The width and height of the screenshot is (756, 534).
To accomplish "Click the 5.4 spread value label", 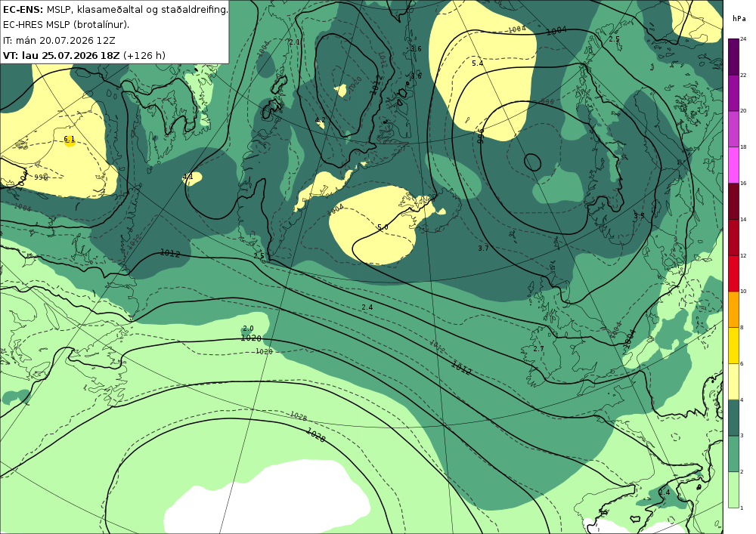I will click(x=477, y=63).
